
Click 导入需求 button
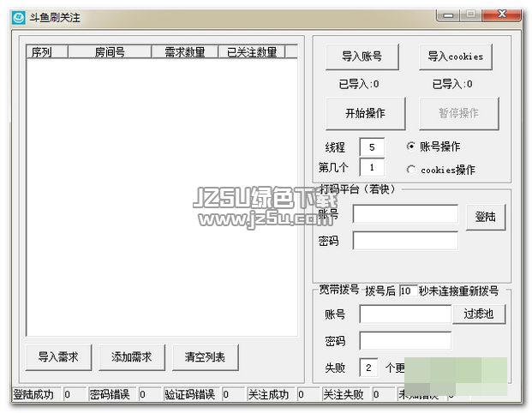pyautogui.click(x=58, y=357)
